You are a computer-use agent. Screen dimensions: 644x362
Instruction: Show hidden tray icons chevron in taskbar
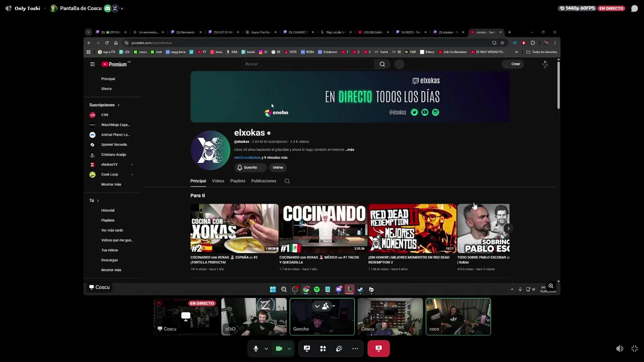click(512, 290)
